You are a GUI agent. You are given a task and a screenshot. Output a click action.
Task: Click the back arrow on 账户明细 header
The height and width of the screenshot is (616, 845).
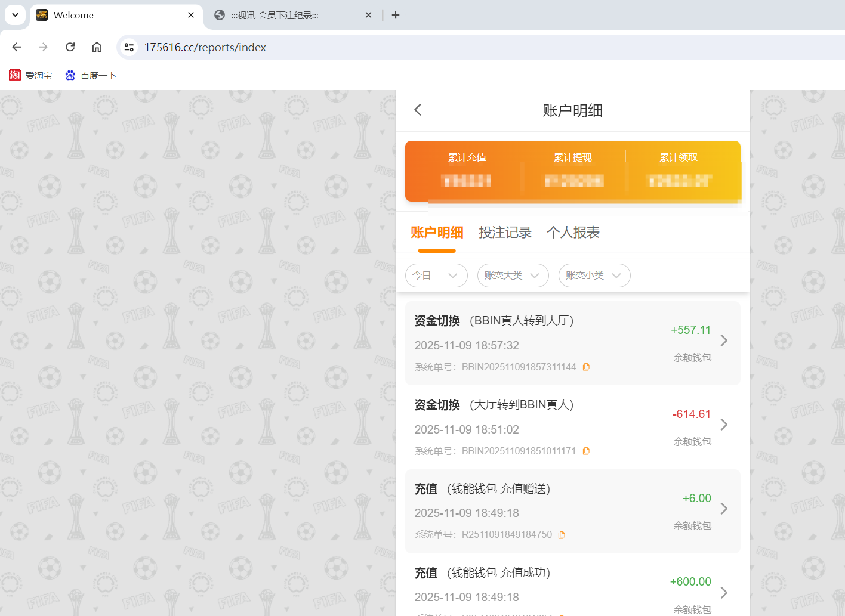click(x=417, y=110)
